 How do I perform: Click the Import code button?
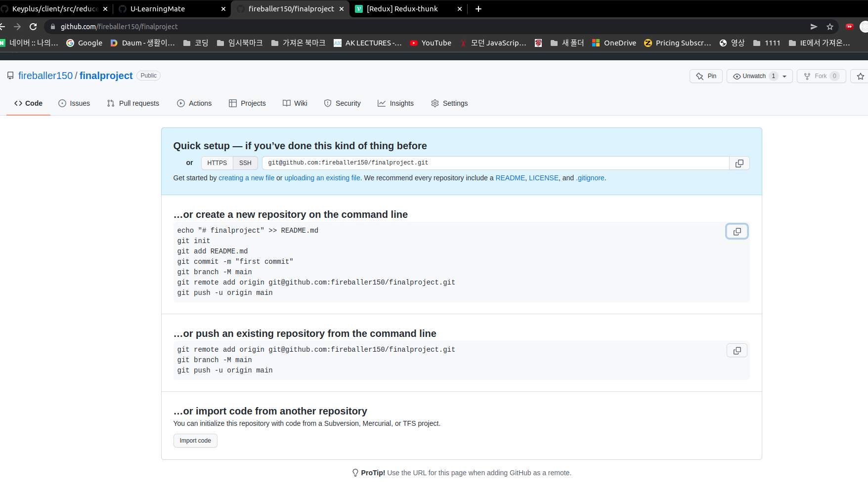point(195,441)
